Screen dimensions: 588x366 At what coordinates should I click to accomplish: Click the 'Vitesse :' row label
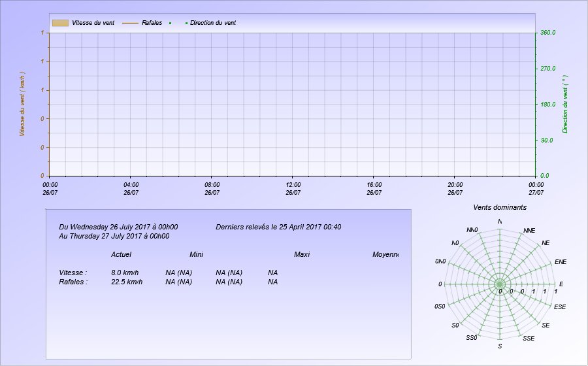(73, 273)
